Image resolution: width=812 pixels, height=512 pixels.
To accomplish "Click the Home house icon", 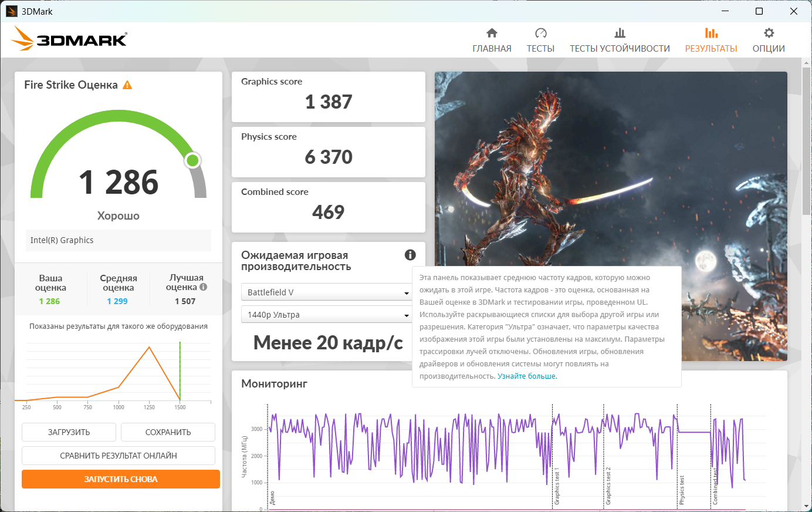I will coord(492,33).
